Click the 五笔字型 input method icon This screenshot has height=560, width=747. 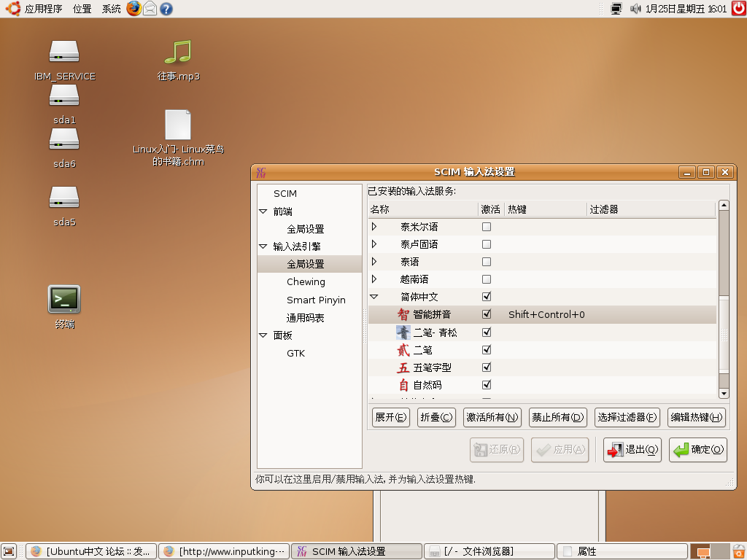[x=403, y=367]
